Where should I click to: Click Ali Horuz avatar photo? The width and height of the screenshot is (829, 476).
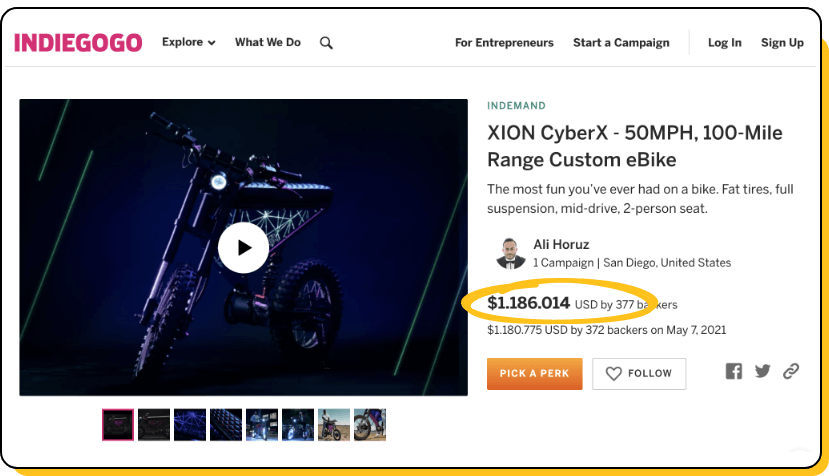pos(511,253)
